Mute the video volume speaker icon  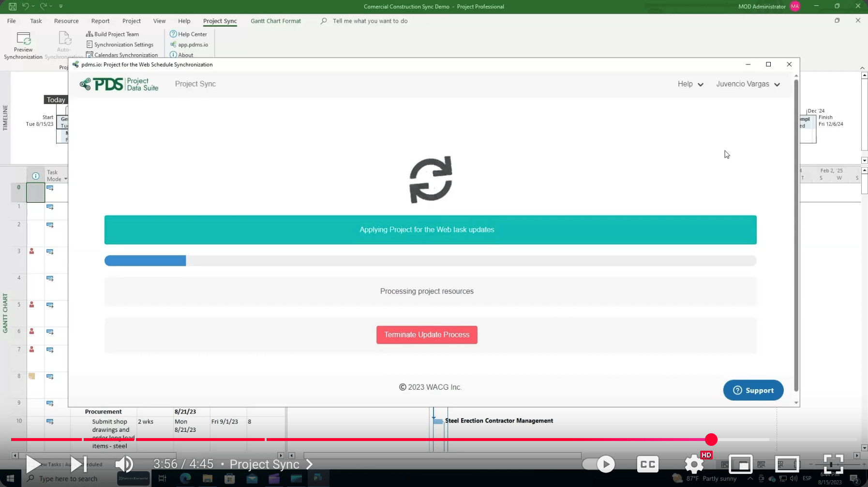124,464
